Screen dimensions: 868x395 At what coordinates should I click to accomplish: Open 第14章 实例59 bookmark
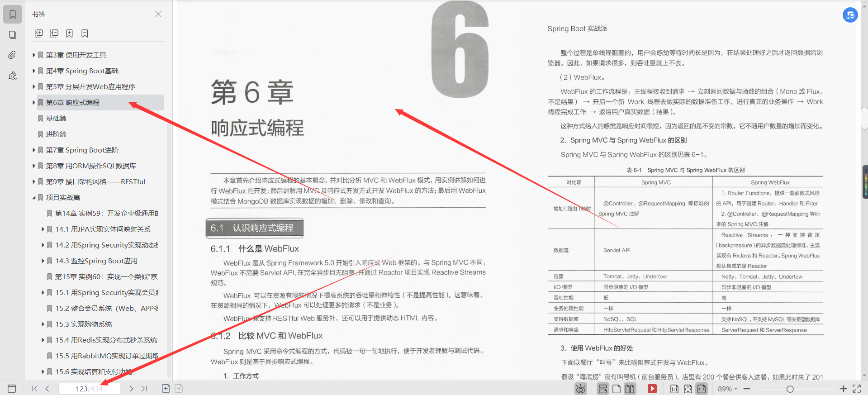[107, 213]
